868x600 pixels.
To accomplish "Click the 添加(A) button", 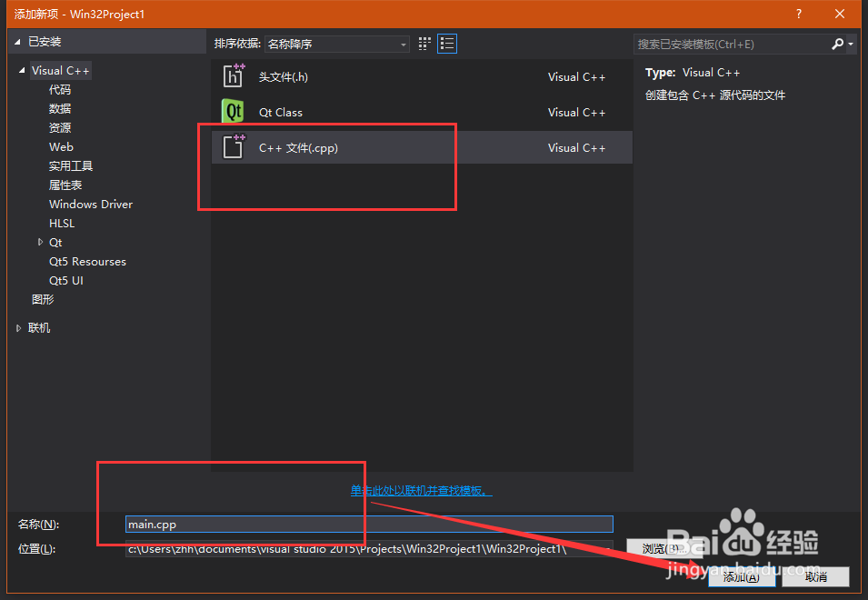I will [742, 576].
